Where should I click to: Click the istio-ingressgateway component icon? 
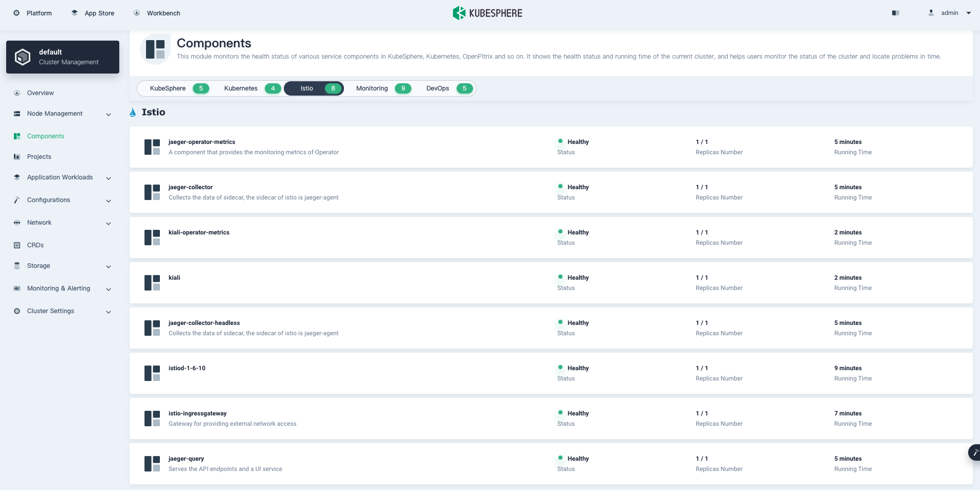152,419
